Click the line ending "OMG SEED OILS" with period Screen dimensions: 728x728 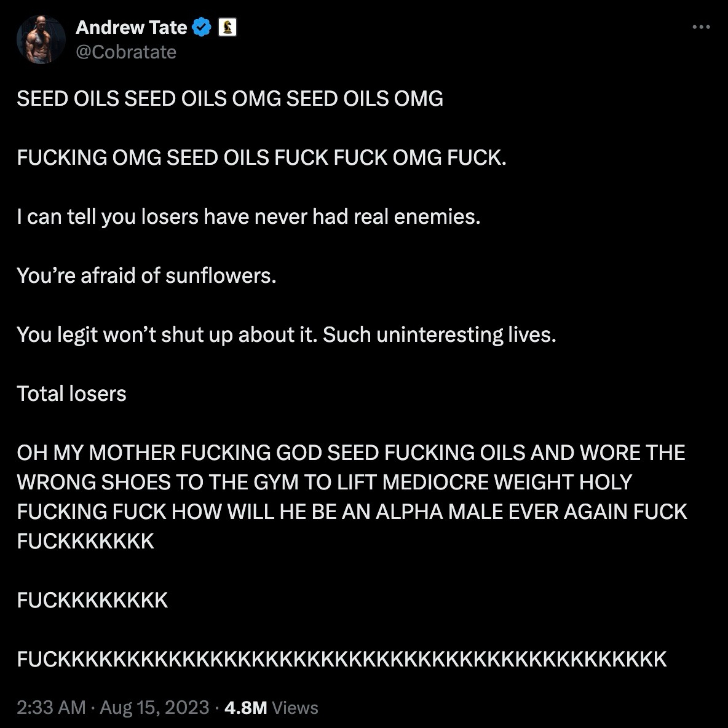pyautogui.click(x=261, y=157)
